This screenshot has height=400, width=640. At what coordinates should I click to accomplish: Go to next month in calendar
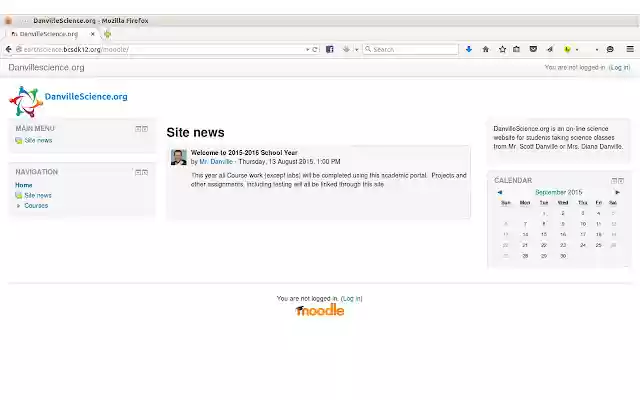click(618, 192)
